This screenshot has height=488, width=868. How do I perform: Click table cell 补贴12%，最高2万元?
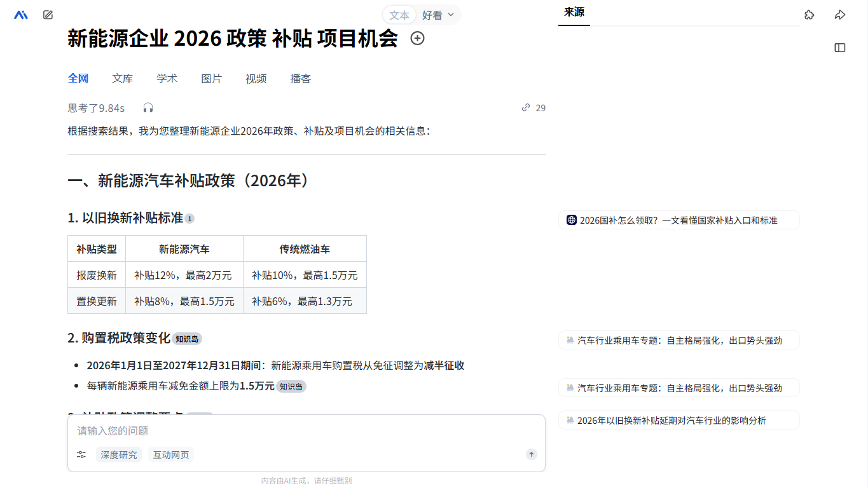click(184, 275)
